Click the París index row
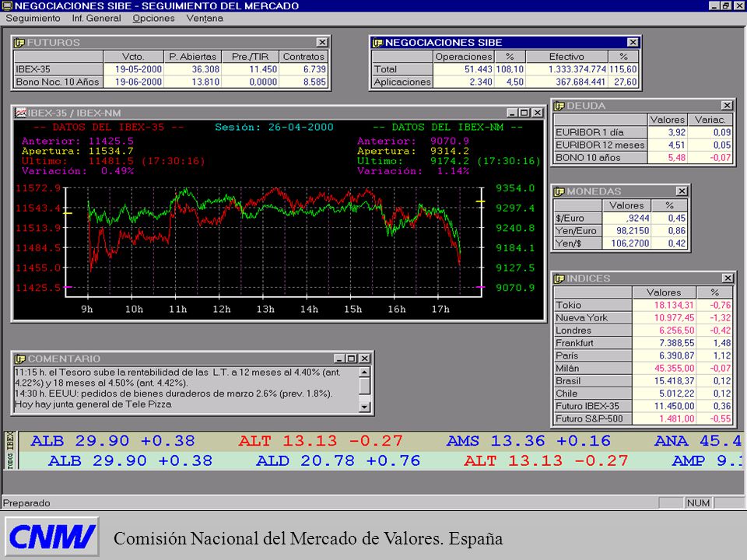The image size is (747, 560). click(644, 355)
